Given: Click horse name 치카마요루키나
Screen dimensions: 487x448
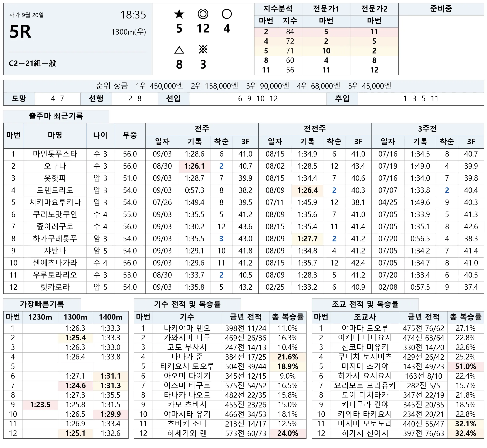Looking at the screenshot, I should point(55,202).
